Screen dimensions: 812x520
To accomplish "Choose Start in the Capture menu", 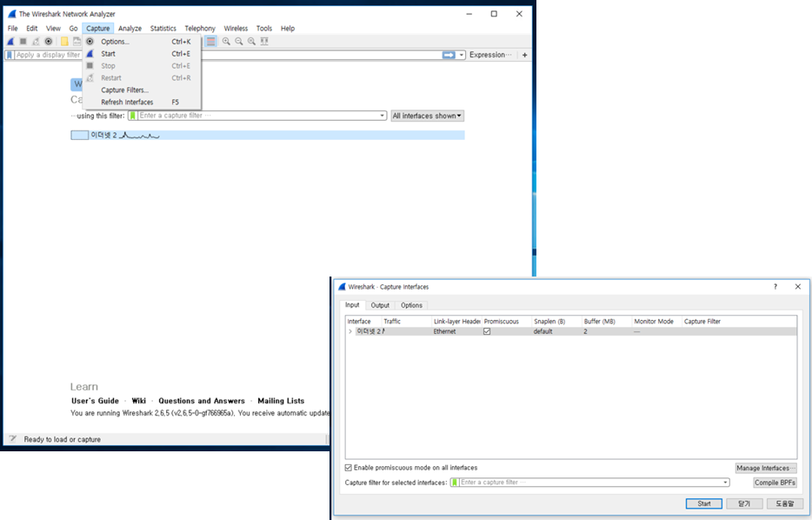I will tap(142, 54).
